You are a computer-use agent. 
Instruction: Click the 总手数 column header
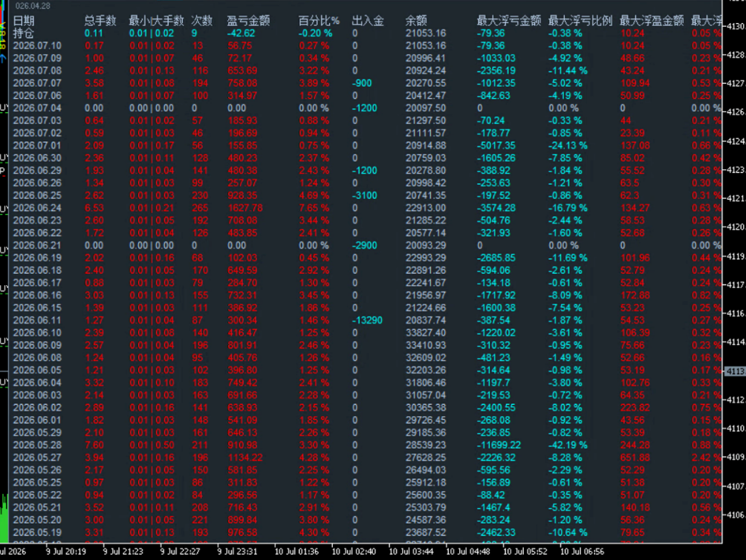click(100, 21)
